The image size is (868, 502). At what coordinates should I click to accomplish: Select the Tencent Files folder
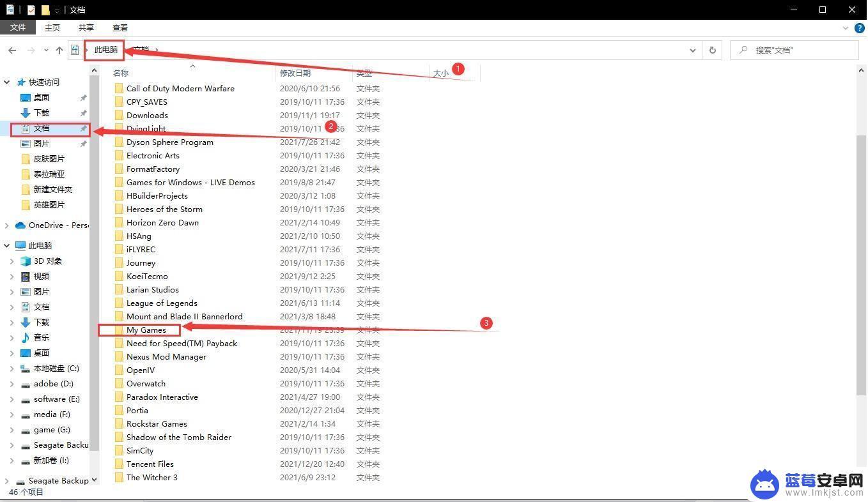(150, 464)
